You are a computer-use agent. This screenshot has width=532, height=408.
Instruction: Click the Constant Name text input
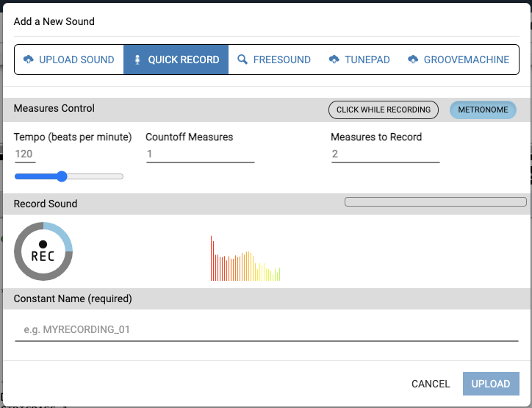coord(266,329)
